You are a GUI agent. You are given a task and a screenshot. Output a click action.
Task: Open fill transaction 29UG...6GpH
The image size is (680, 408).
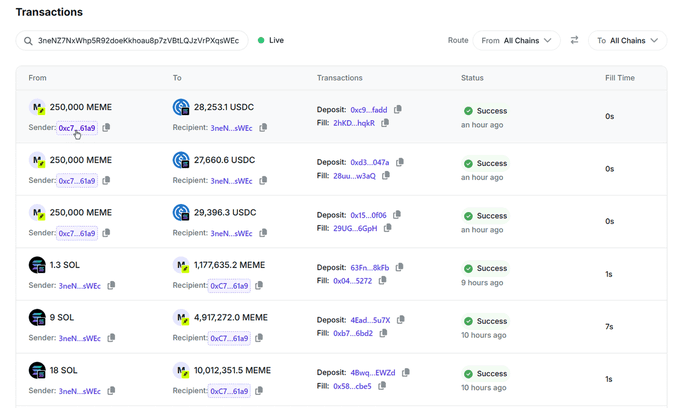pos(355,228)
